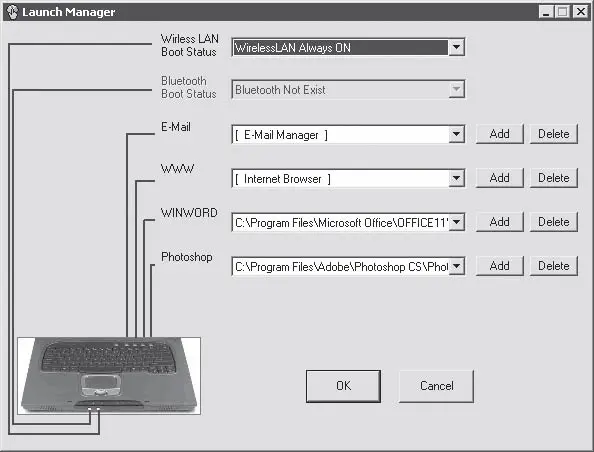The height and width of the screenshot is (452, 594).
Task: Click the Cancel button
Action: click(436, 386)
